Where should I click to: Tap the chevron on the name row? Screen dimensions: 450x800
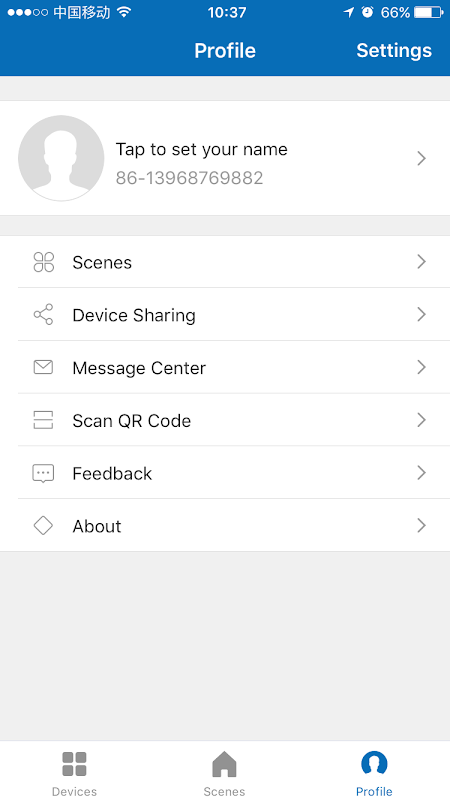point(421,159)
